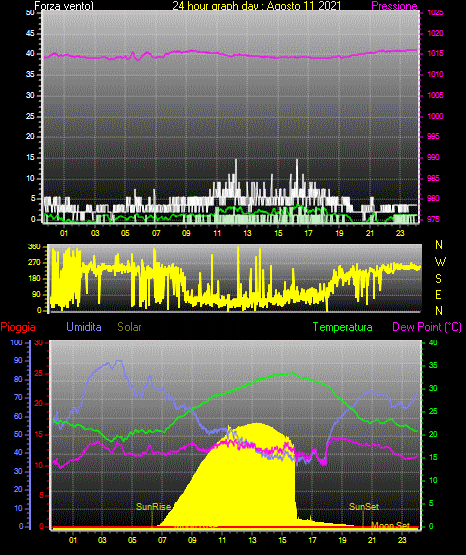The image size is (466, 555).
Task: Click hour 15 under the temperature chart
Action: point(282,540)
